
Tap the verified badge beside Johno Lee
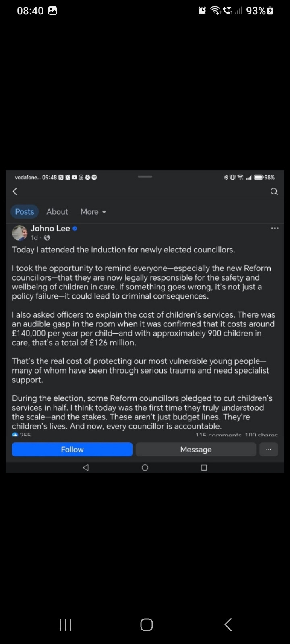coord(75,229)
